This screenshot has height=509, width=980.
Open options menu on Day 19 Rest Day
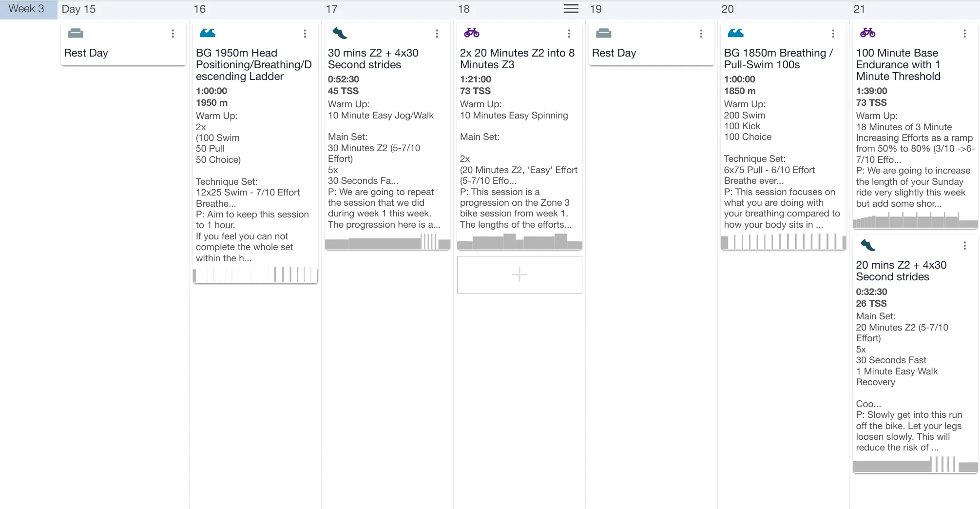701,34
